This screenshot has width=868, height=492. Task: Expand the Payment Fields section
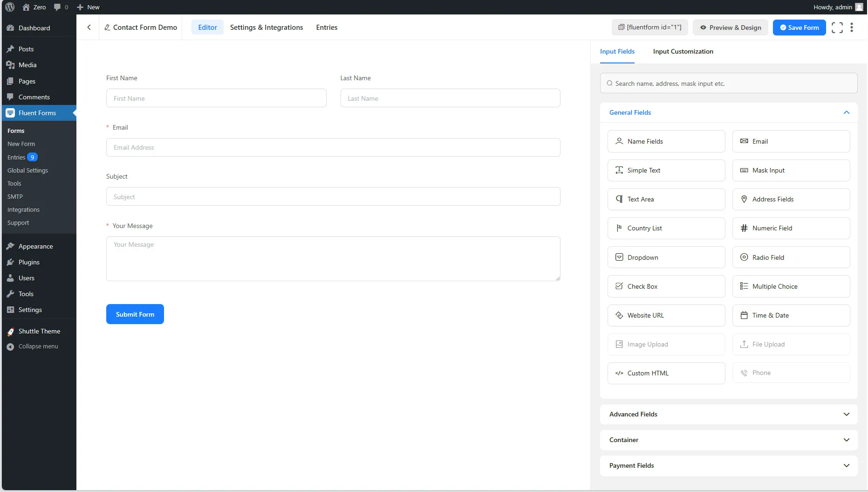728,465
